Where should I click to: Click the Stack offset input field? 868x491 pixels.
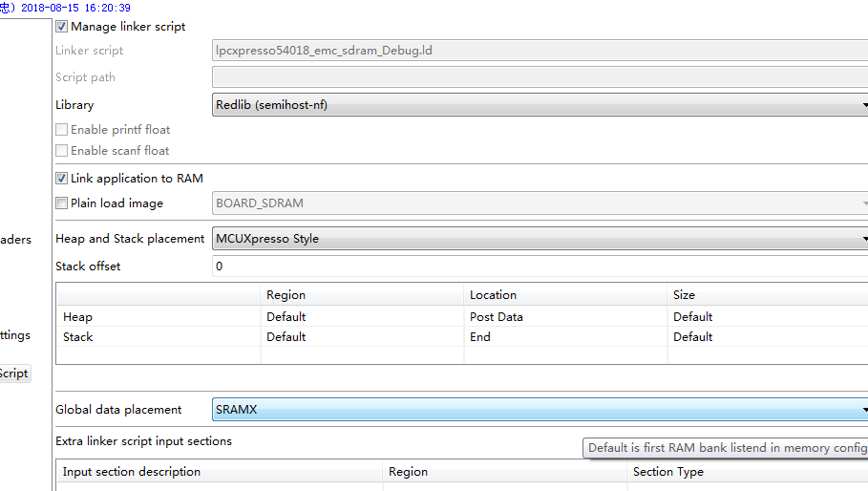click(540, 267)
